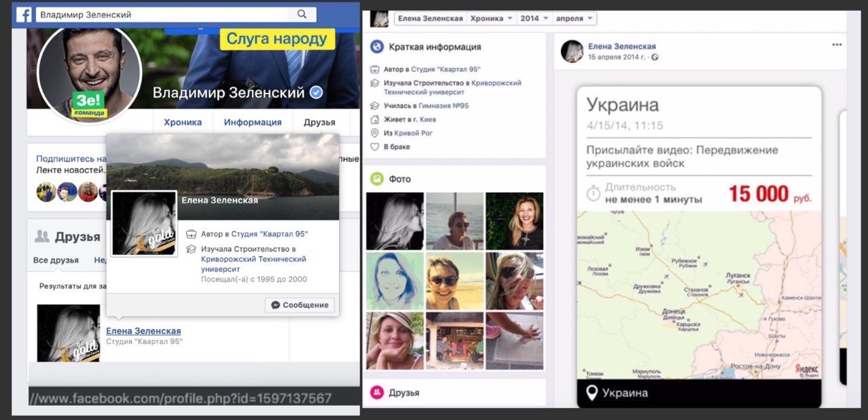Image resolution: width=868 pixels, height=420 pixels.
Task: Select the Все друзья tab
Action: (x=56, y=260)
